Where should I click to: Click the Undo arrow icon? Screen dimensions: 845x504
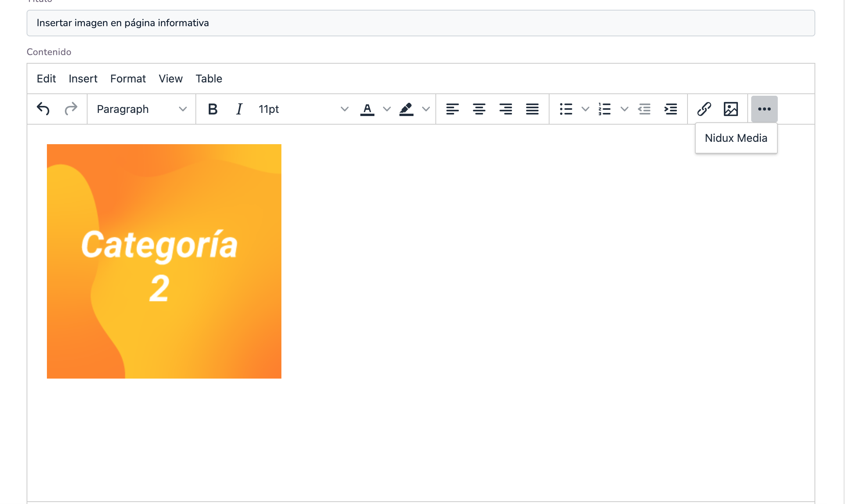tap(43, 109)
